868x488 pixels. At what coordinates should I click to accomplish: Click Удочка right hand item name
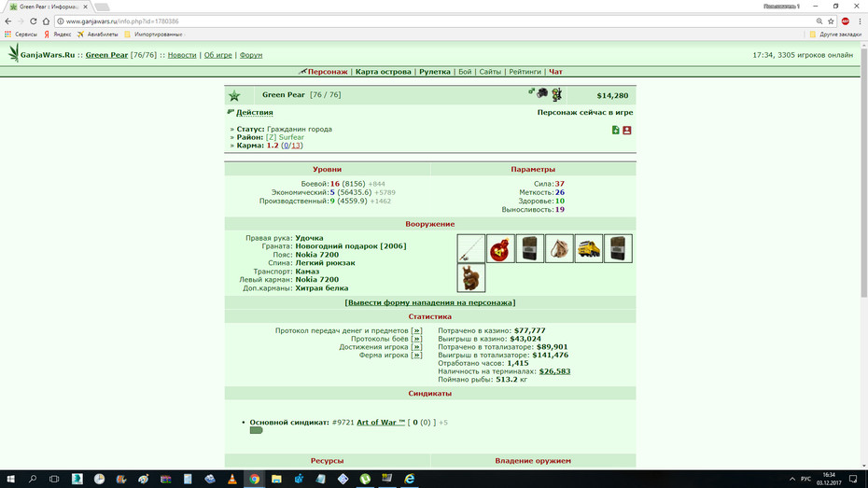(309, 238)
